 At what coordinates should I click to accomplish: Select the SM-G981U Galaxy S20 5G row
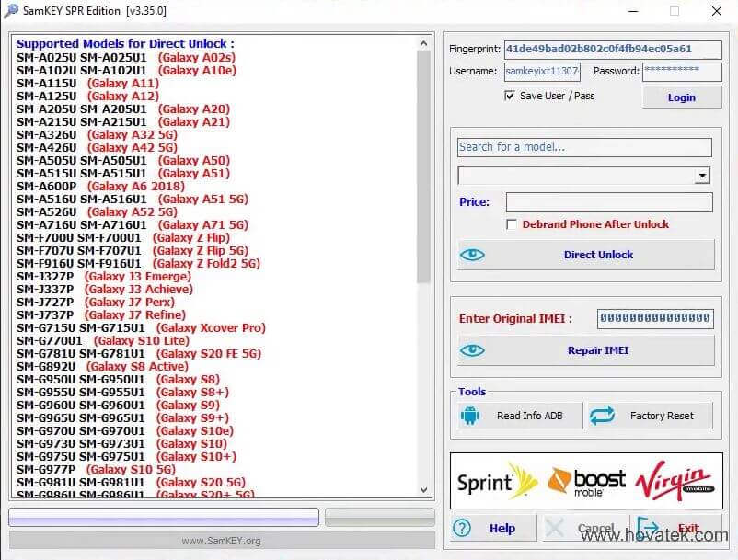click(x=131, y=483)
